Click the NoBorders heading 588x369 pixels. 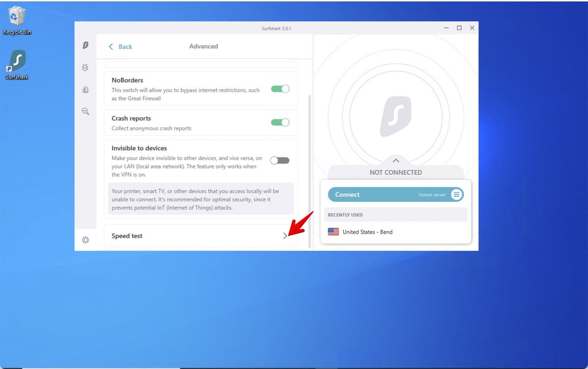127,80
